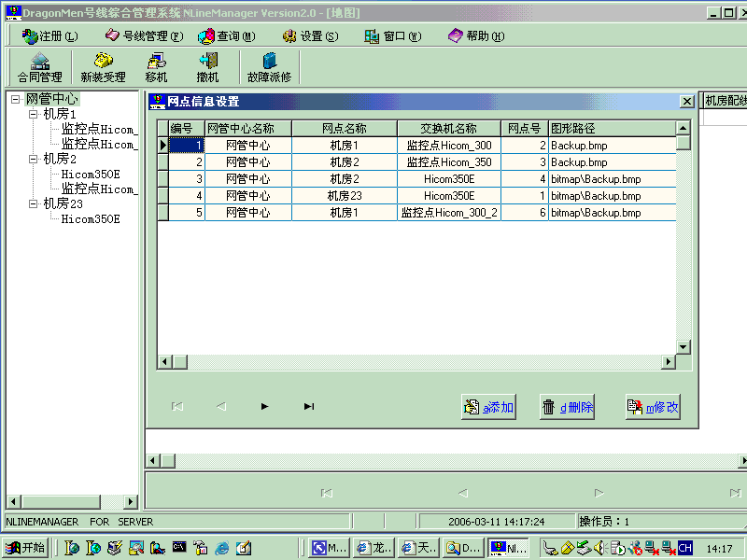Open the 故障派修 toolbar icon
This screenshot has height=560, width=747.
269,67
